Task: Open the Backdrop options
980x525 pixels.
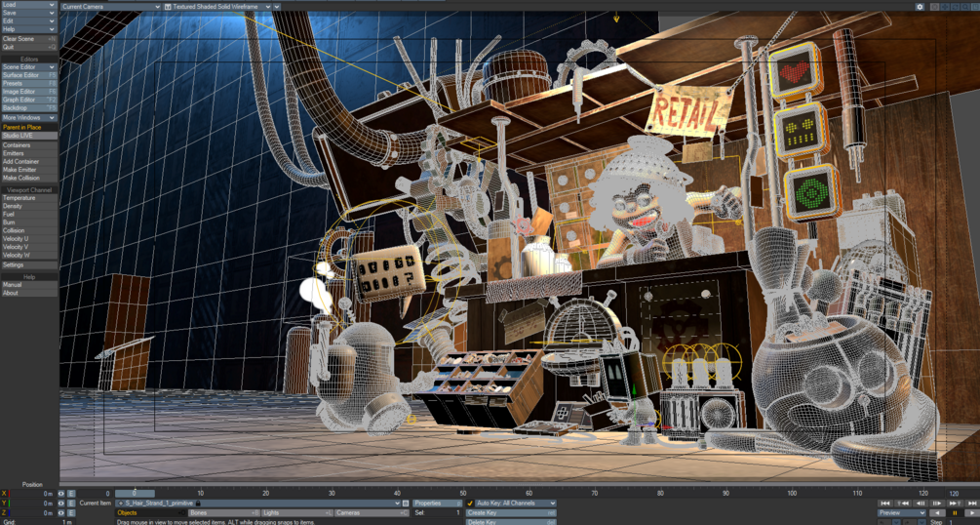Action: 28,107
